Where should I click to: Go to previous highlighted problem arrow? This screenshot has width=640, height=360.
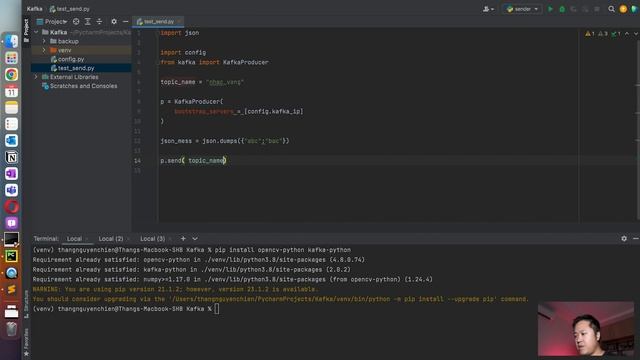627,34
